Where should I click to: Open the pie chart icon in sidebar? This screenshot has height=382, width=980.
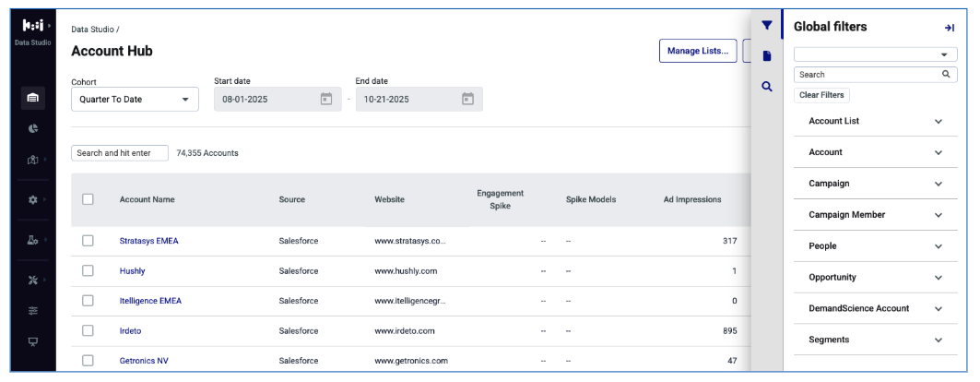pos(33,129)
